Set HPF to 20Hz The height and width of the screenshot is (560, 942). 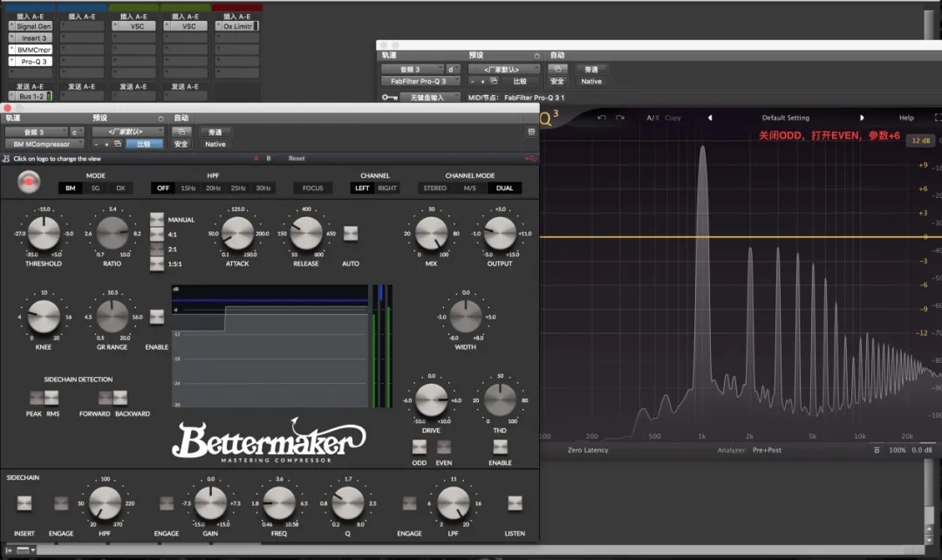[x=214, y=188]
